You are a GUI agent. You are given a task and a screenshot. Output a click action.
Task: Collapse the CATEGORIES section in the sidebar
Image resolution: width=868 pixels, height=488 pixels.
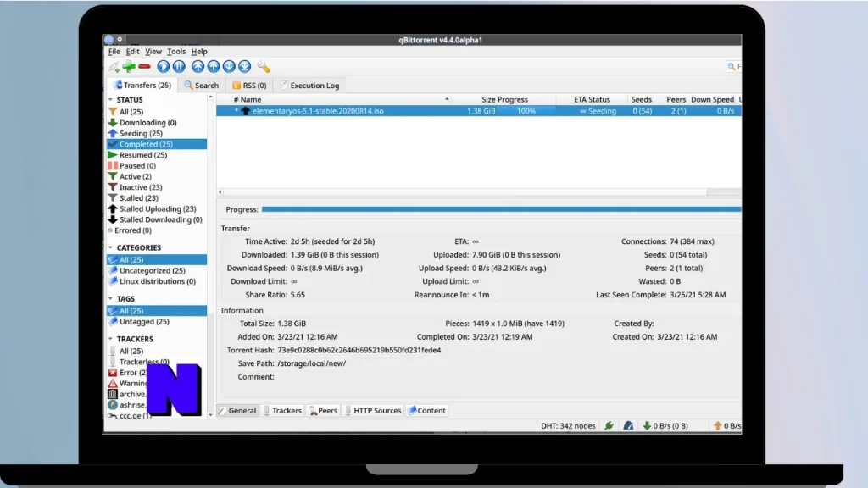coord(111,247)
